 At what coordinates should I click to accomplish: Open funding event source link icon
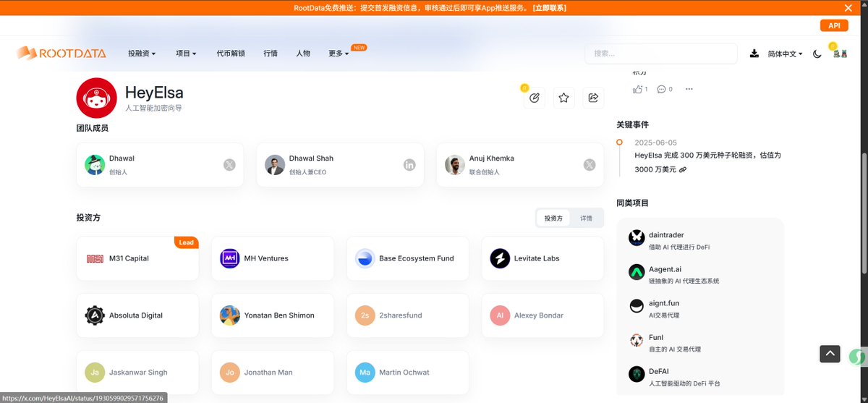point(683,169)
